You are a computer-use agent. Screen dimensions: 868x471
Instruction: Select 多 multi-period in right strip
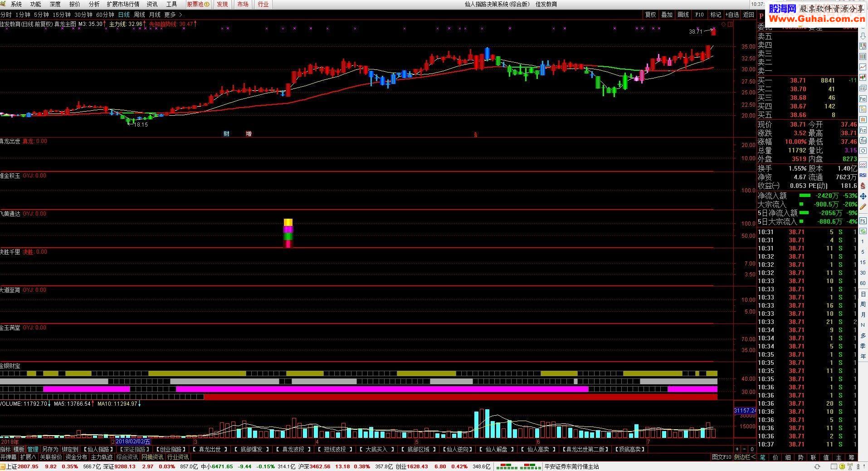coord(863,335)
